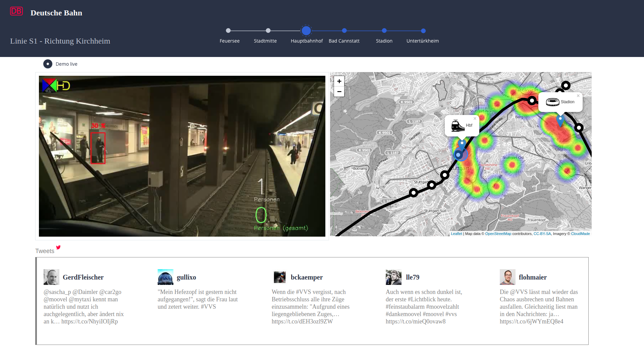Close the Hbf map popup
Viewport: 644px width, 362px height.
click(475, 119)
